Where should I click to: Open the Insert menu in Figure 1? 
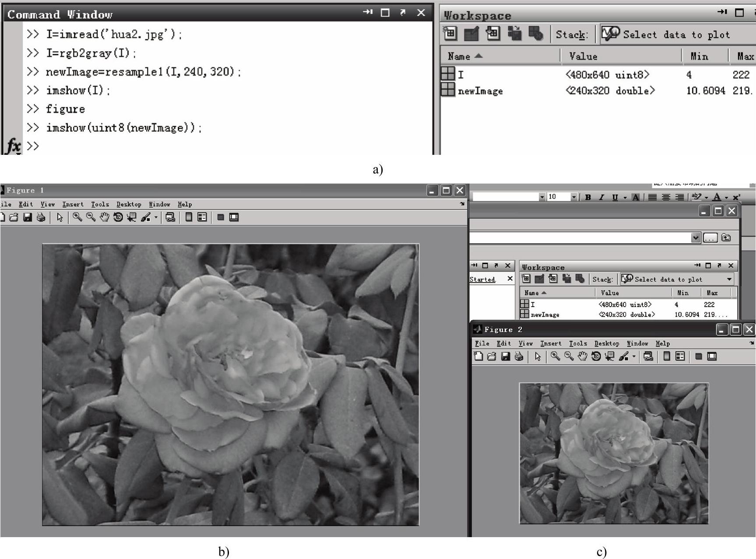click(x=73, y=204)
